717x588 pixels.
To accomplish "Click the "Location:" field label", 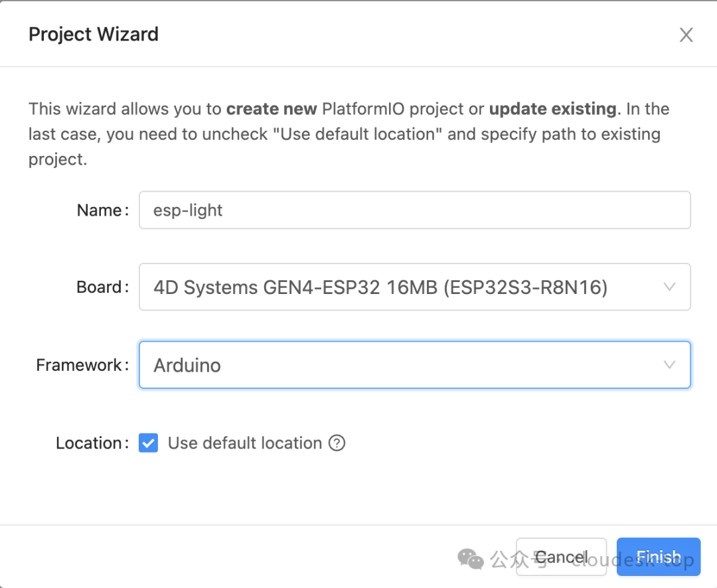I will tap(93, 443).
